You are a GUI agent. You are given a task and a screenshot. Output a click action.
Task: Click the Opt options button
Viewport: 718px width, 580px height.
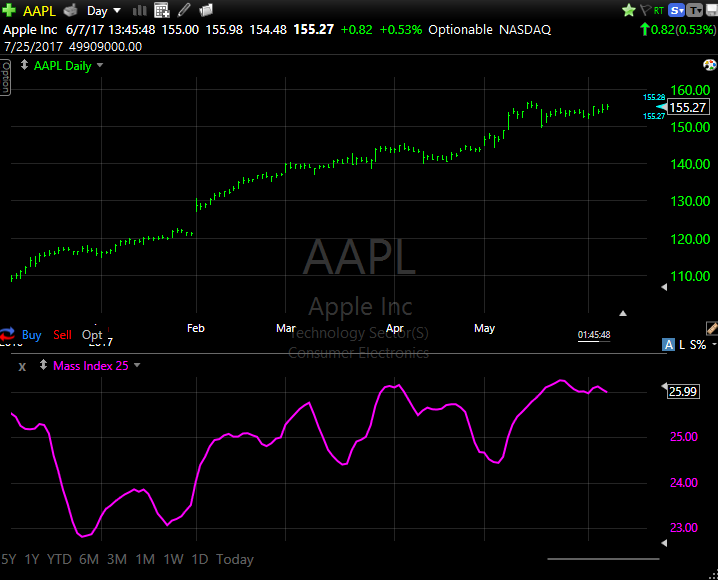pyautogui.click(x=92, y=335)
